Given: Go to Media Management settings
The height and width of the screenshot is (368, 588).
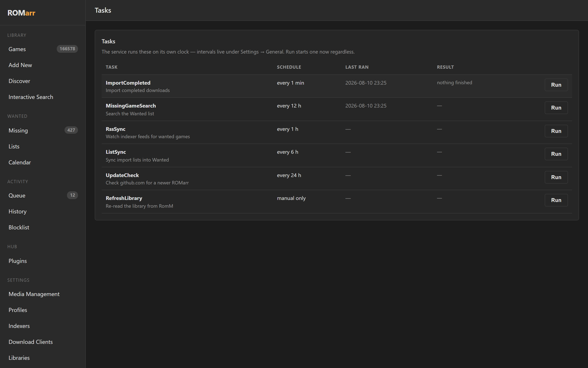Looking at the screenshot, I should click(34, 294).
